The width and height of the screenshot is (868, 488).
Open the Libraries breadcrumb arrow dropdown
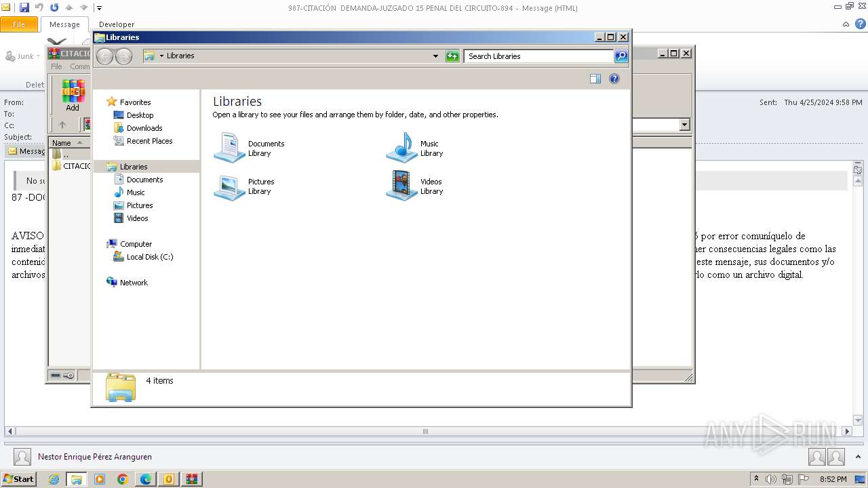[x=161, y=56]
